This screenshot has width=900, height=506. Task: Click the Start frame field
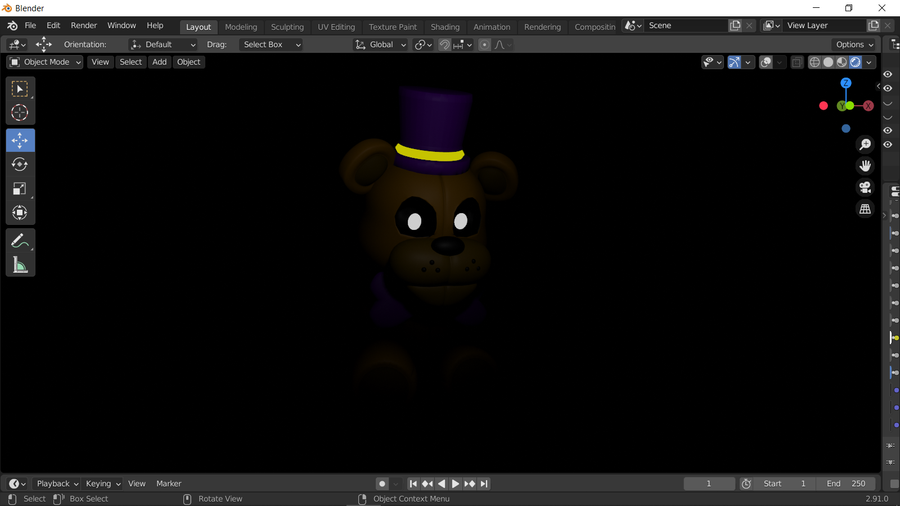pos(785,484)
